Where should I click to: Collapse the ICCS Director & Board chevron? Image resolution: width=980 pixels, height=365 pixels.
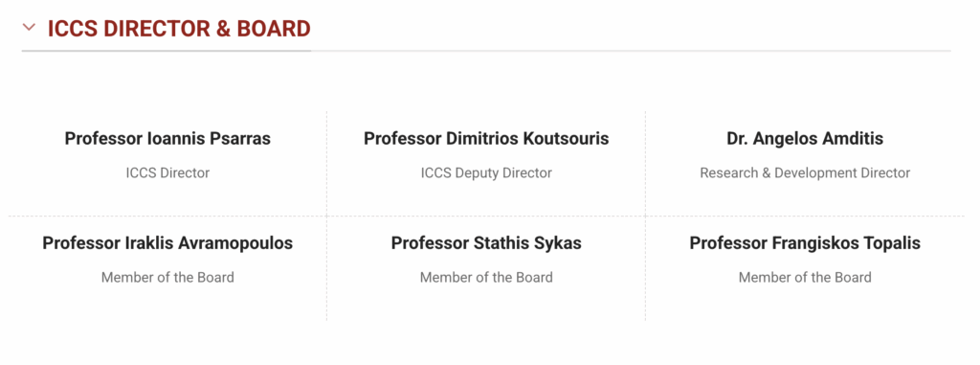tap(29, 28)
